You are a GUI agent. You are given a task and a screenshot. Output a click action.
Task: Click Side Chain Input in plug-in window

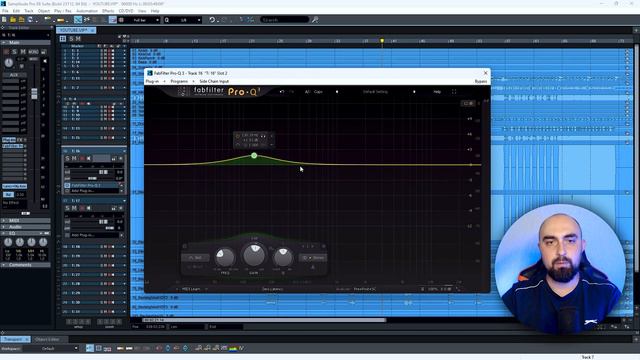(214, 81)
